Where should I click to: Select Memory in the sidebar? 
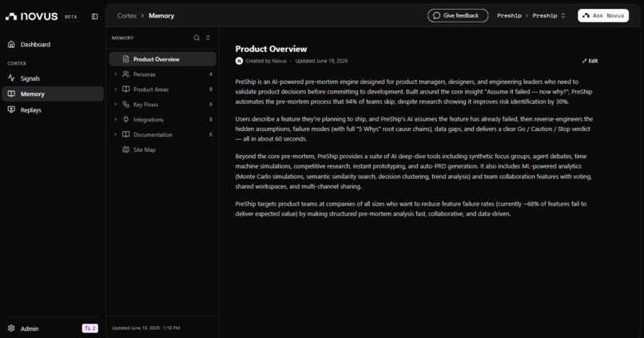point(53,93)
